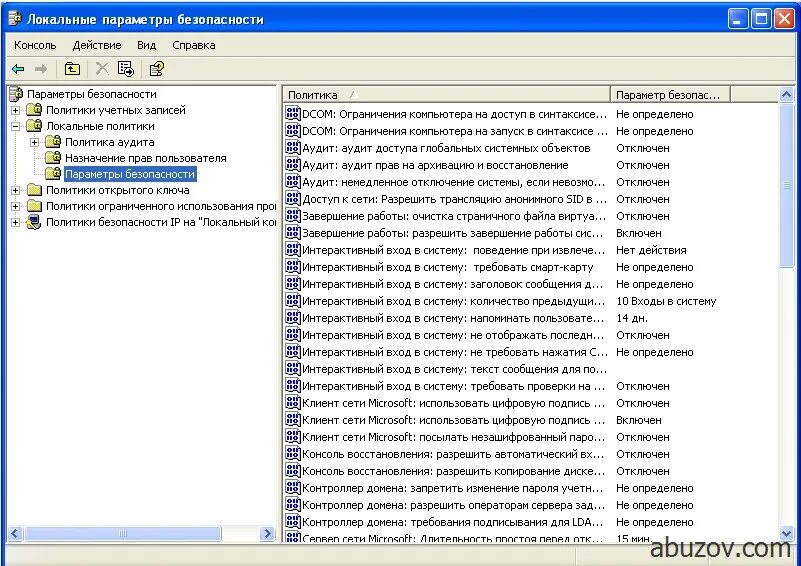Select policy 'Интерактивный вход в систему: требовать проверки на'

pyautogui.click(x=454, y=386)
